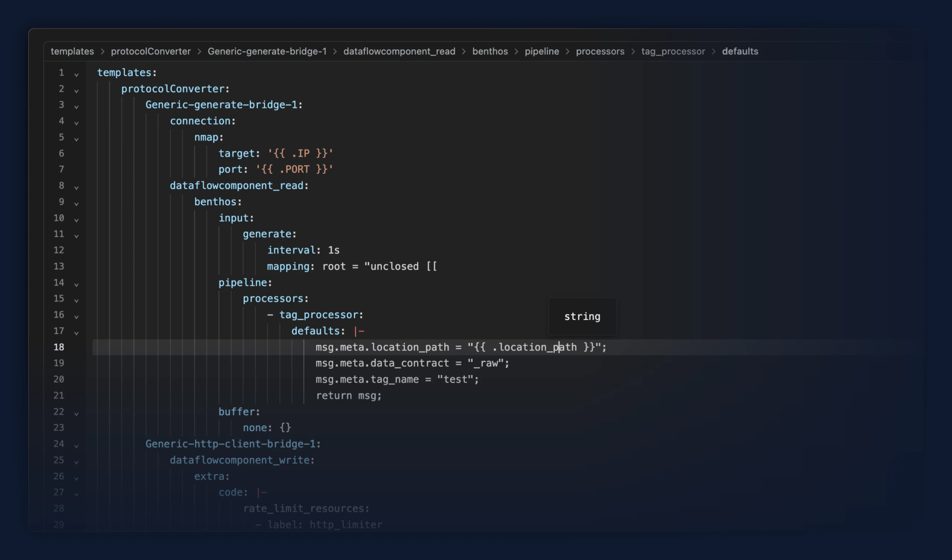Click the "_raw" string value
This screenshot has width=952, height=560.
[x=486, y=363]
